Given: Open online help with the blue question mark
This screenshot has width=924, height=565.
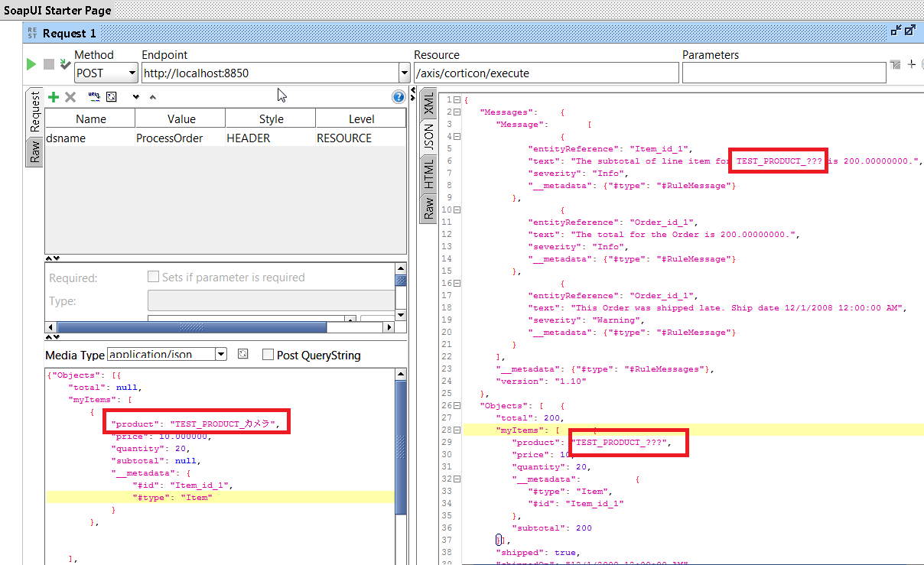Looking at the screenshot, I should point(398,96).
